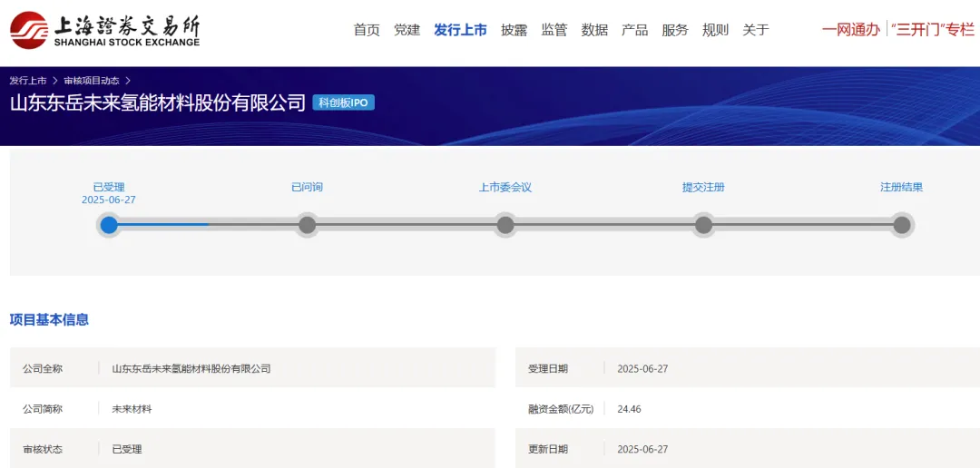Click the 更新日期 field label
The height and width of the screenshot is (468, 980).
click(548, 449)
